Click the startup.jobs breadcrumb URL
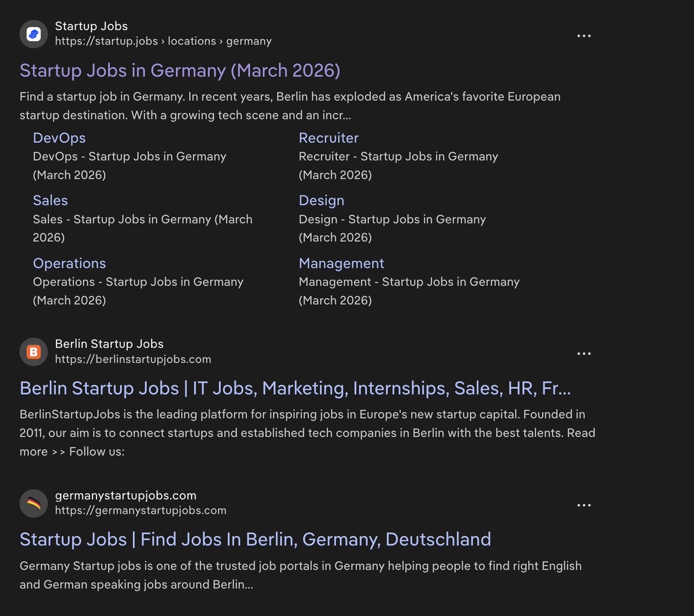This screenshot has width=694, height=616. (x=164, y=41)
